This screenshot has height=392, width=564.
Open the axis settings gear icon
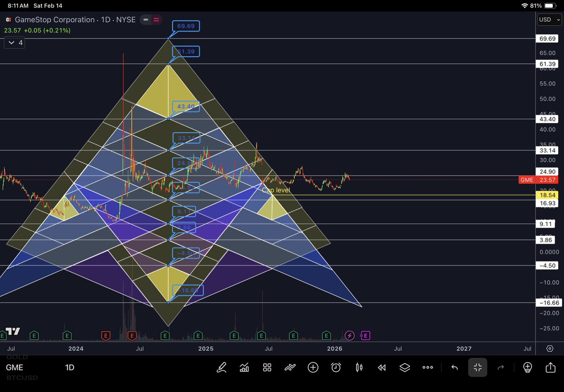click(549, 349)
